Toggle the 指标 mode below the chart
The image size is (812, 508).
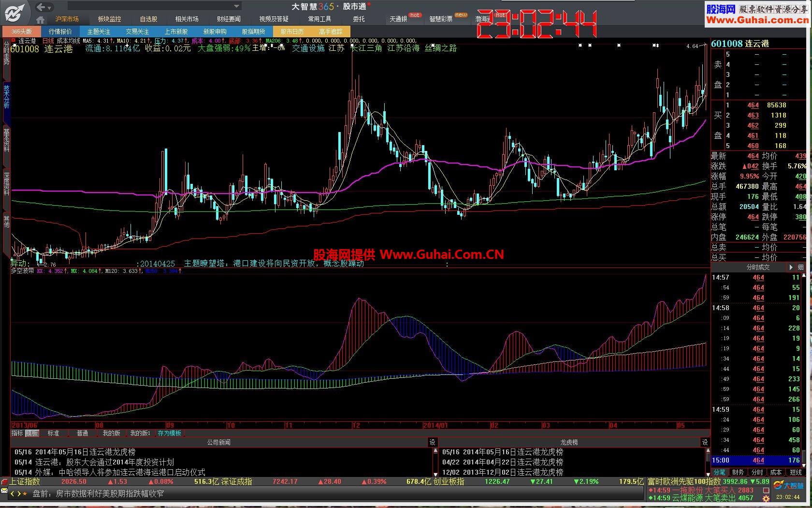(x=17, y=433)
